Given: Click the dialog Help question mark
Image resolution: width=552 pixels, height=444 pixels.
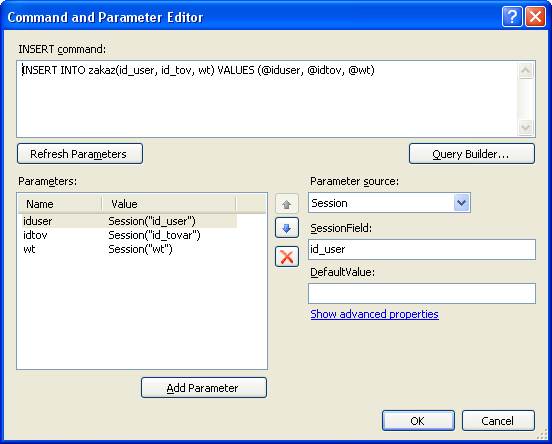Looking at the screenshot, I should point(512,16).
